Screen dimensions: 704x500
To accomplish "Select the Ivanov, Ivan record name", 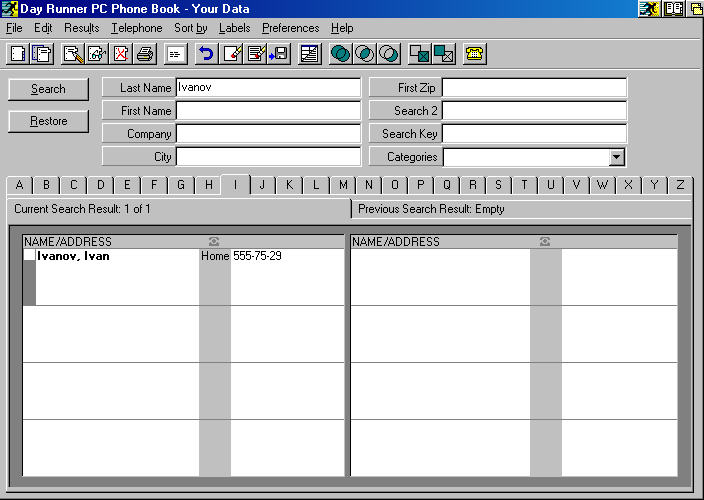I will point(73,256).
